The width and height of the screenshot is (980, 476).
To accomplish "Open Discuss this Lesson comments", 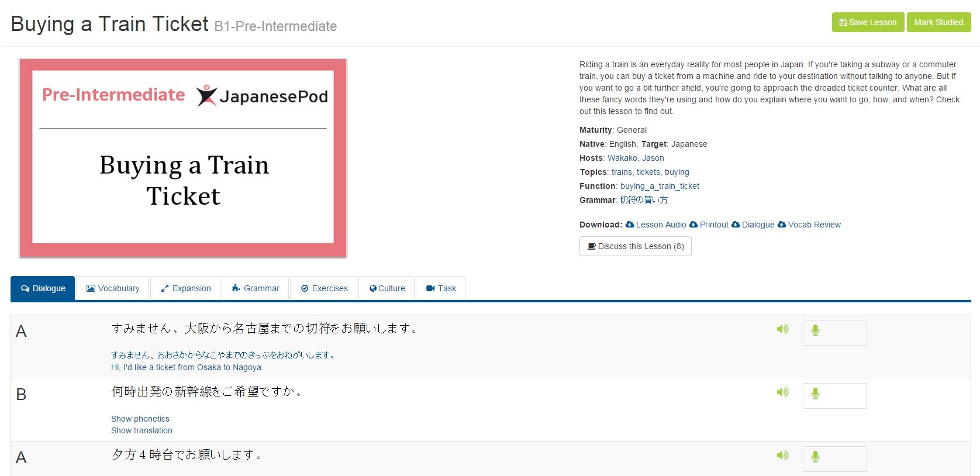I will (635, 246).
